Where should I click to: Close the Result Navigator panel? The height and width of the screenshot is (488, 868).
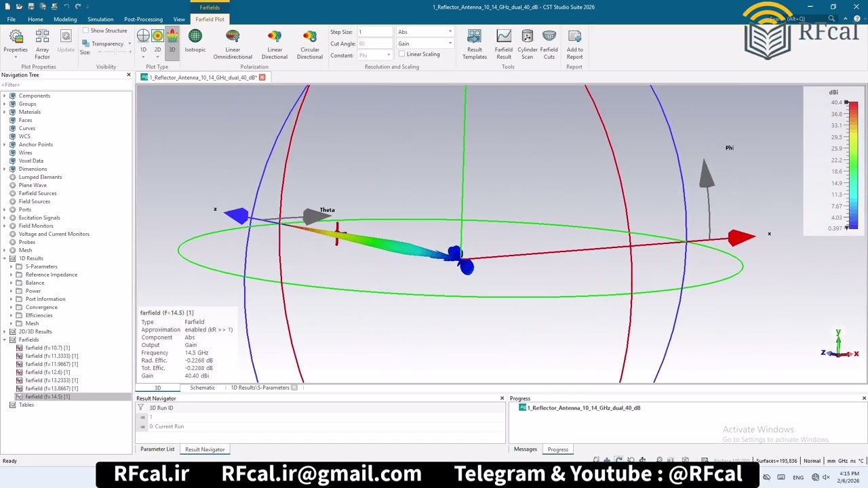pos(502,399)
